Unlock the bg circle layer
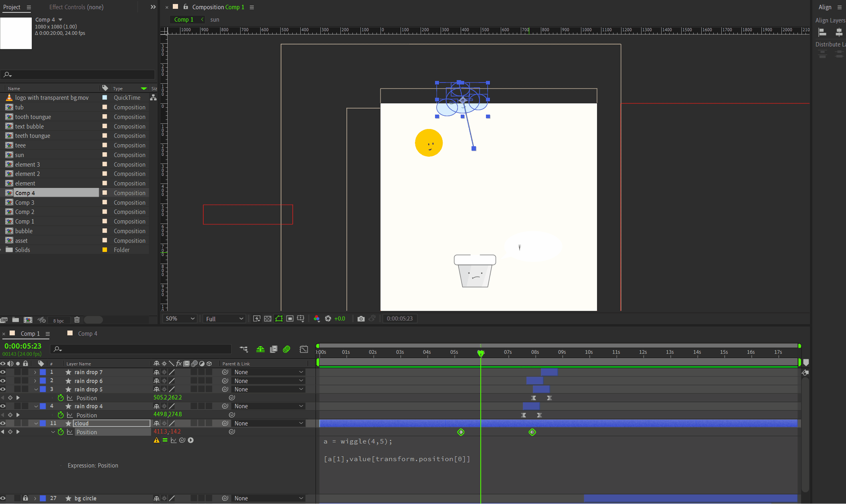The image size is (846, 504). tap(25, 498)
